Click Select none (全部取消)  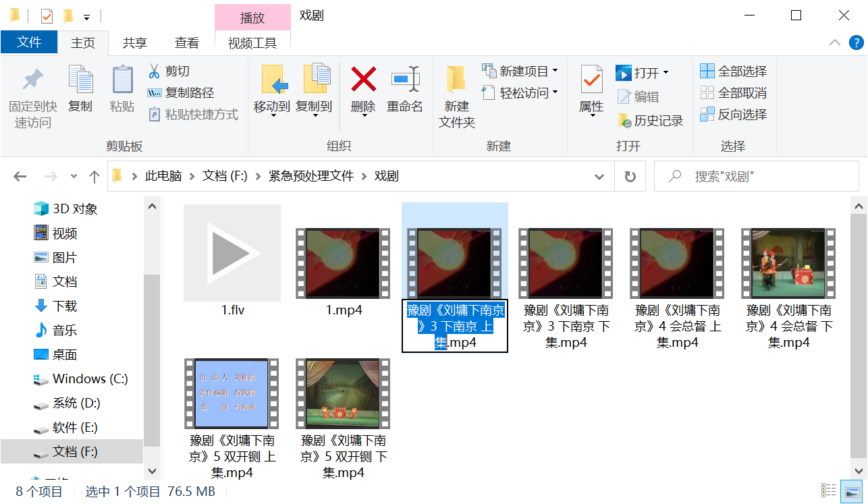tap(734, 93)
